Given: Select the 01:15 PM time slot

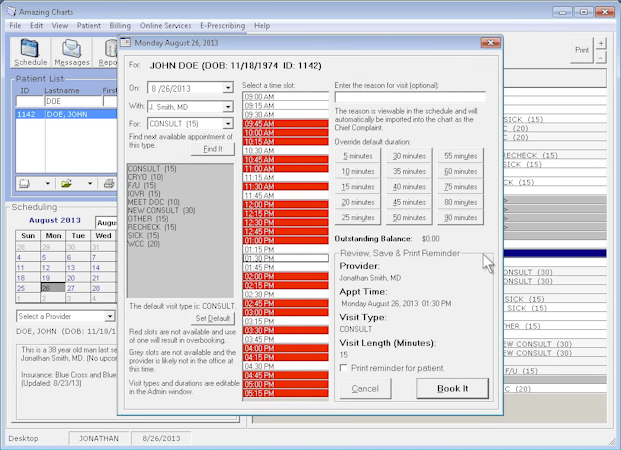Looking at the screenshot, I should click(286, 249).
